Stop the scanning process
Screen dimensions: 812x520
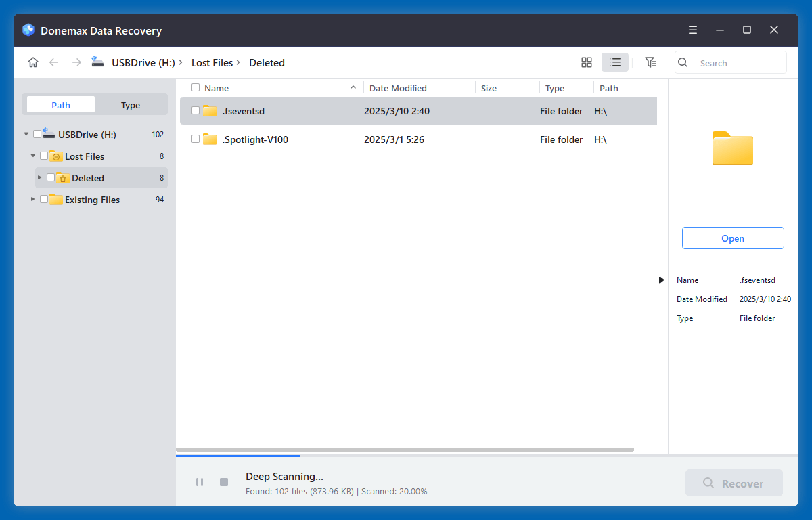point(223,482)
